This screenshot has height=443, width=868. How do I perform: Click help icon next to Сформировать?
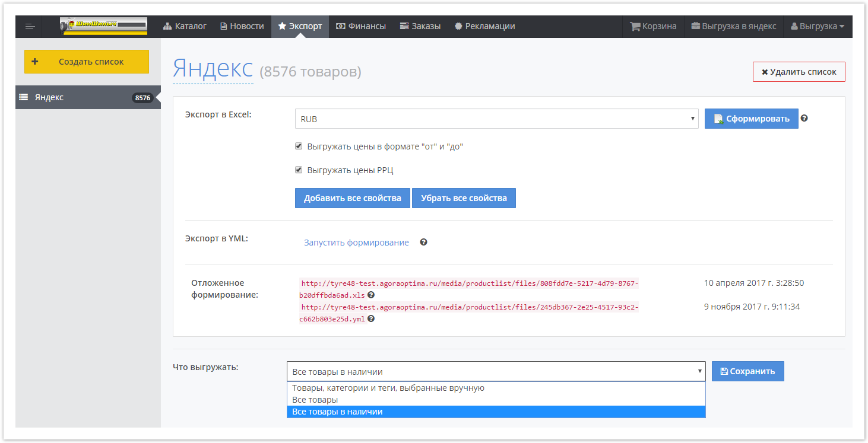pos(804,118)
